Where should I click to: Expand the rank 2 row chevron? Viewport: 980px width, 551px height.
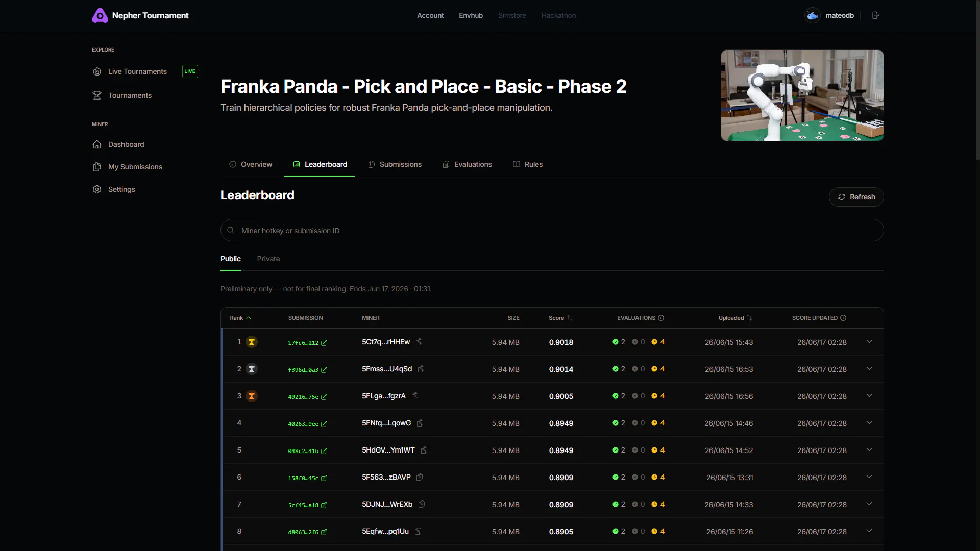tap(869, 368)
